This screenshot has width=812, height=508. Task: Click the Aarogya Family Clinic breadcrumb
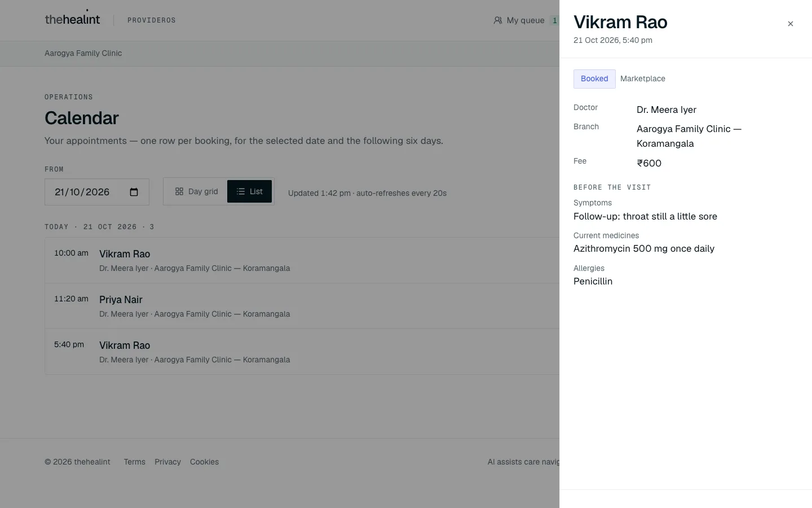coord(83,53)
